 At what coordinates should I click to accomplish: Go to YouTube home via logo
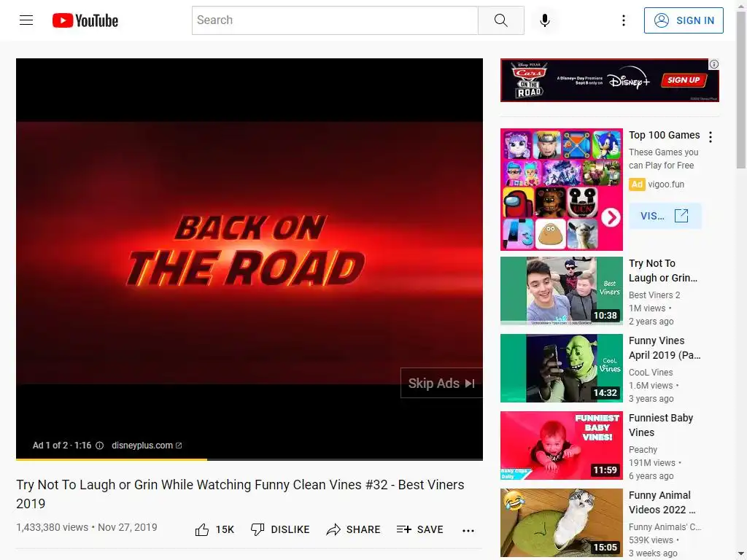(85, 20)
